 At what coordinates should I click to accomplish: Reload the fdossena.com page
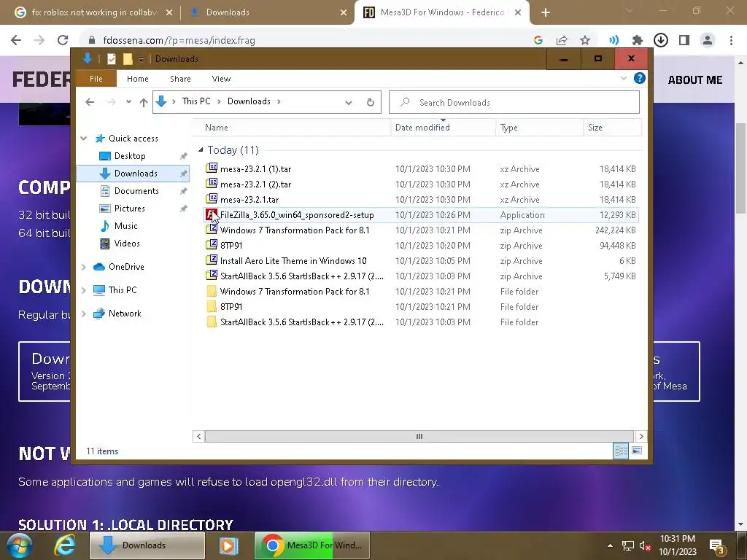(63, 40)
